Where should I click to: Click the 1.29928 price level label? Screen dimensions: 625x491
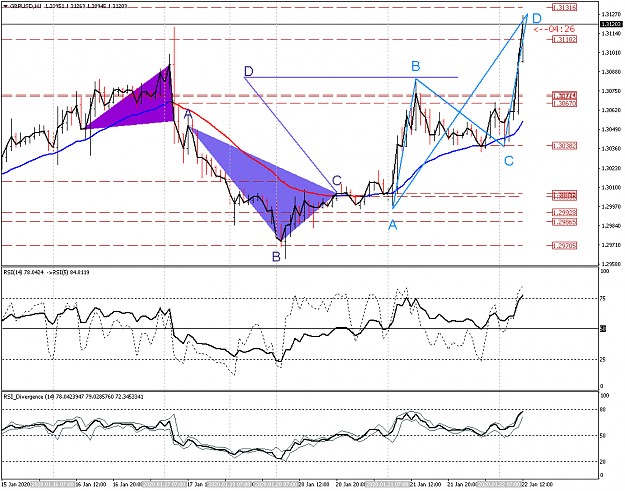[x=564, y=212]
